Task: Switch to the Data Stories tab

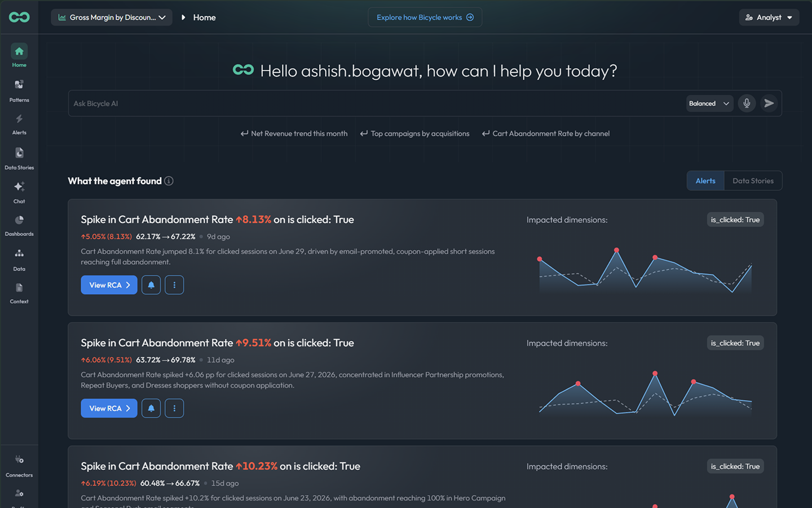Action: (753, 181)
